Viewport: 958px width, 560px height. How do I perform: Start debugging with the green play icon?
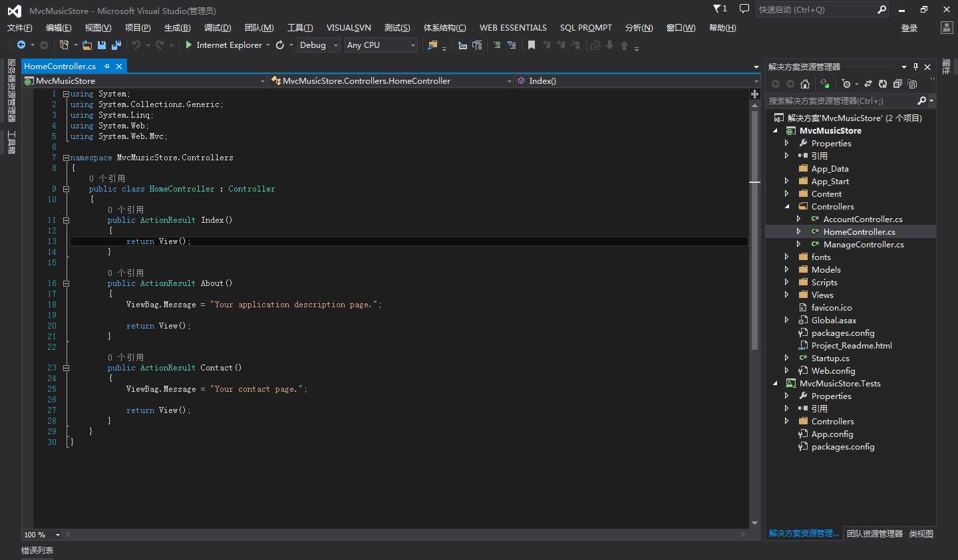point(189,45)
